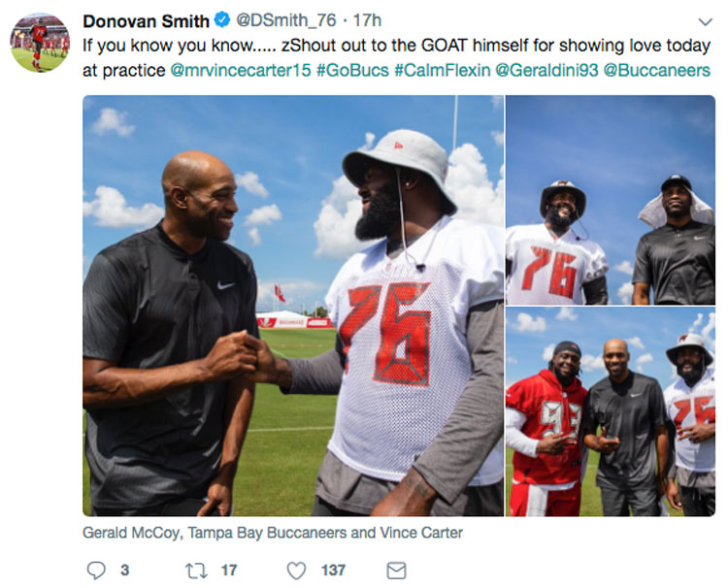Screen dimensions: 728x588
Task: Click the 137 likes count
Action: [x=333, y=571]
